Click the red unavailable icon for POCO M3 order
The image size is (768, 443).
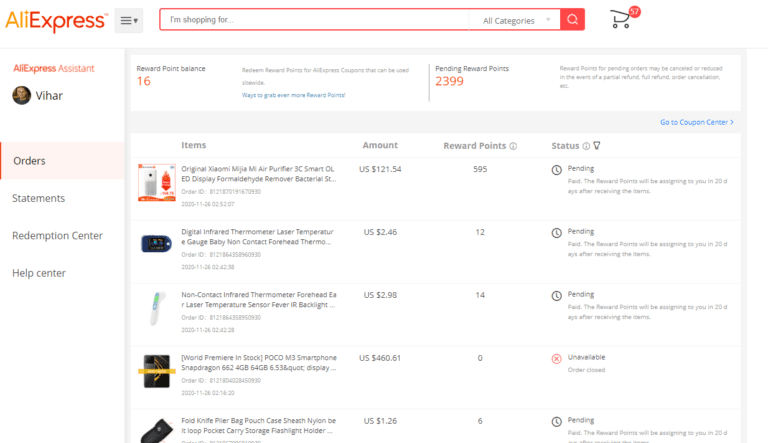click(x=556, y=359)
